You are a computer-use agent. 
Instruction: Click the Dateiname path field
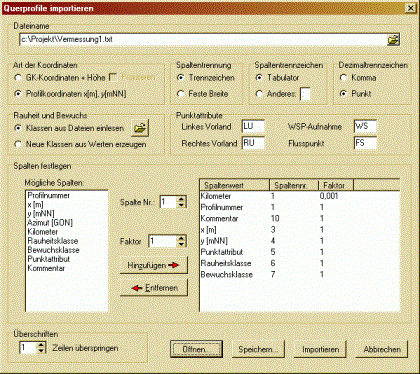(x=203, y=40)
